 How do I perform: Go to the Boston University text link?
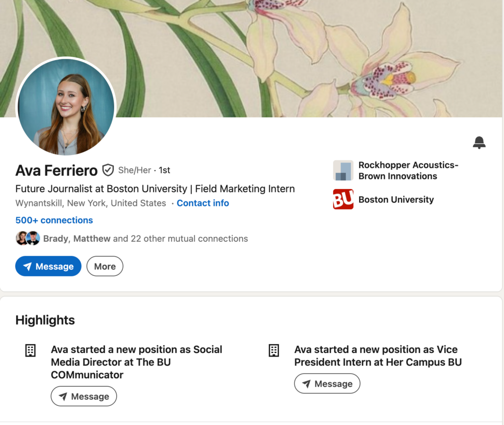point(396,199)
